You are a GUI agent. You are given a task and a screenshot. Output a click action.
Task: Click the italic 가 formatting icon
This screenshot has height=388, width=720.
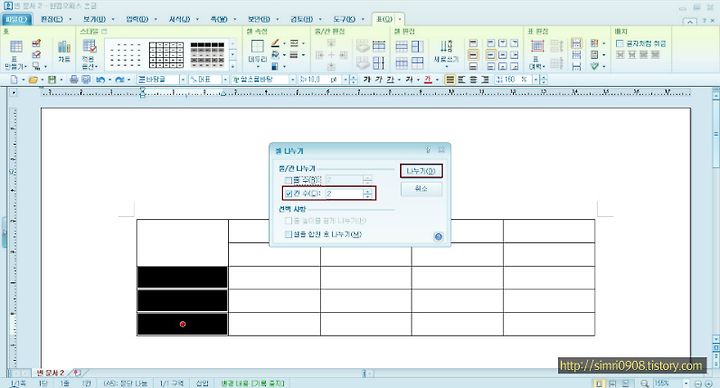(378, 79)
